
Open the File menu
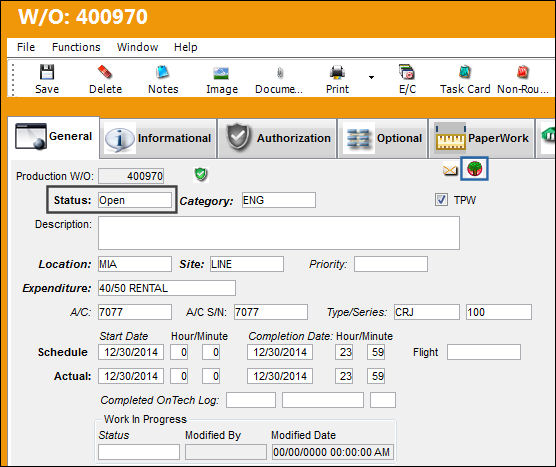coord(26,47)
